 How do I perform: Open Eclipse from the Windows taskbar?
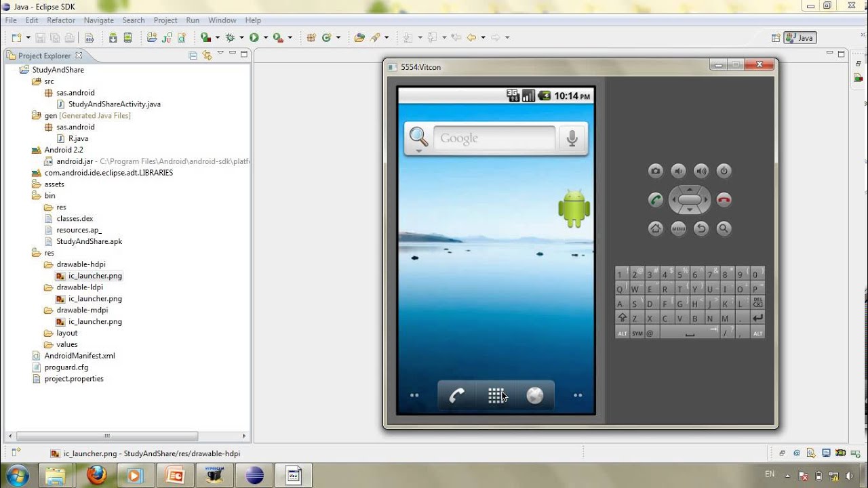pos(254,475)
